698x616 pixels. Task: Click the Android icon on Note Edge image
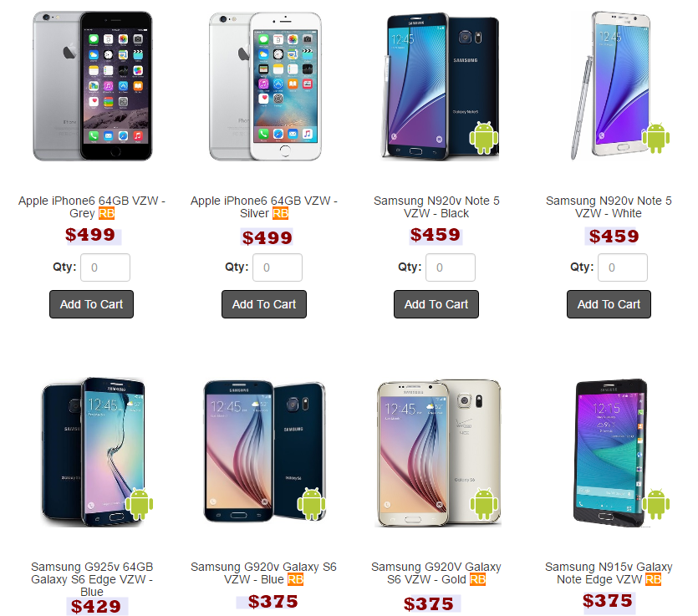click(x=656, y=503)
